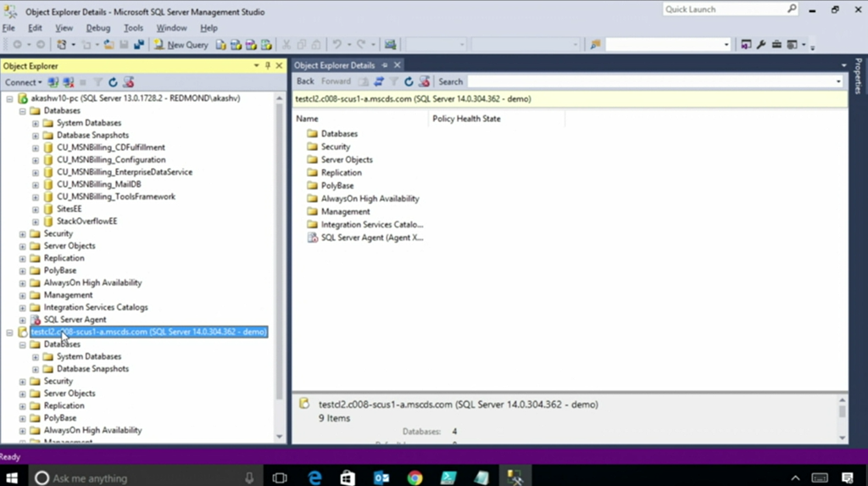Refresh the Object Explorer tree
The width and height of the screenshot is (868, 486).
point(113,82)
